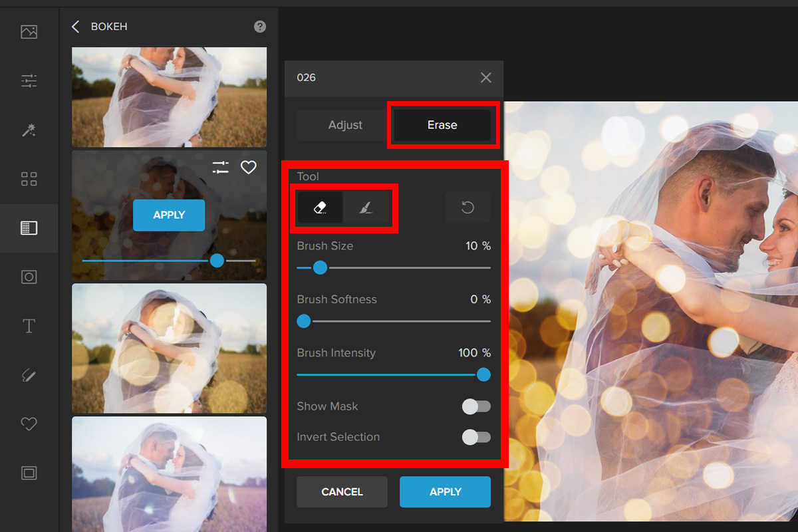Open the Image Manager sidebar icon
The height and width of the screenshot is (532, 798).
point(29,32)
